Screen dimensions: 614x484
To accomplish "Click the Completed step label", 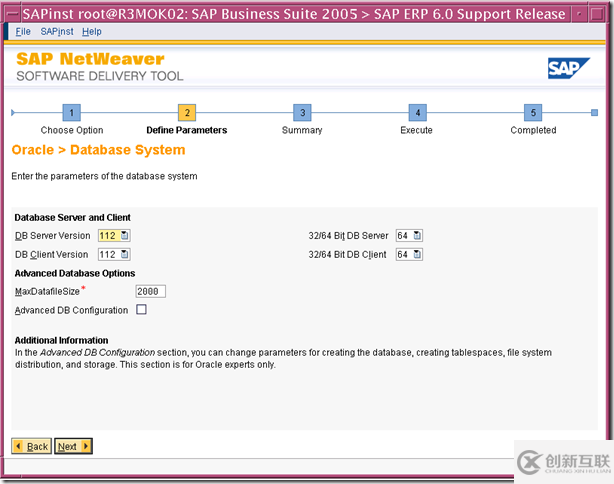I will [533, 130].
